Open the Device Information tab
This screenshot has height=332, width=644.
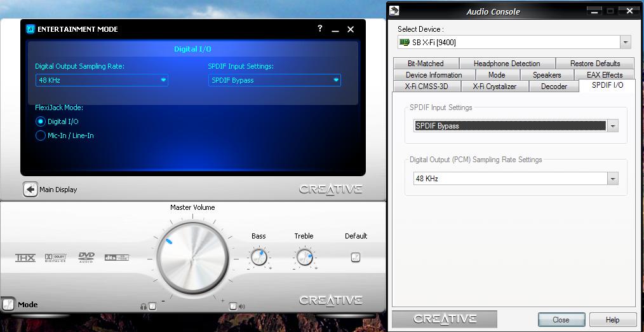pyautogui.click(x=434, y=75)
